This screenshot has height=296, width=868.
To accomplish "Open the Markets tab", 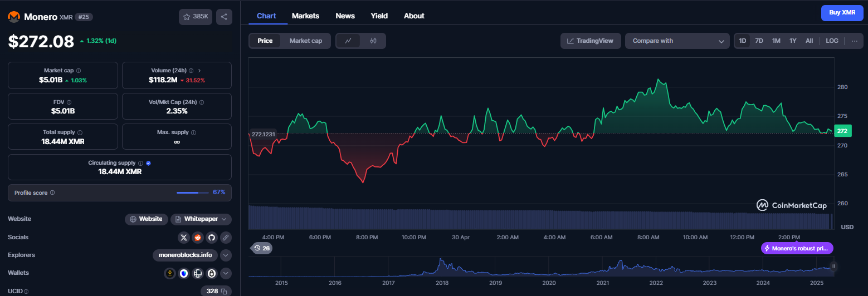I will tap(305, 16).
